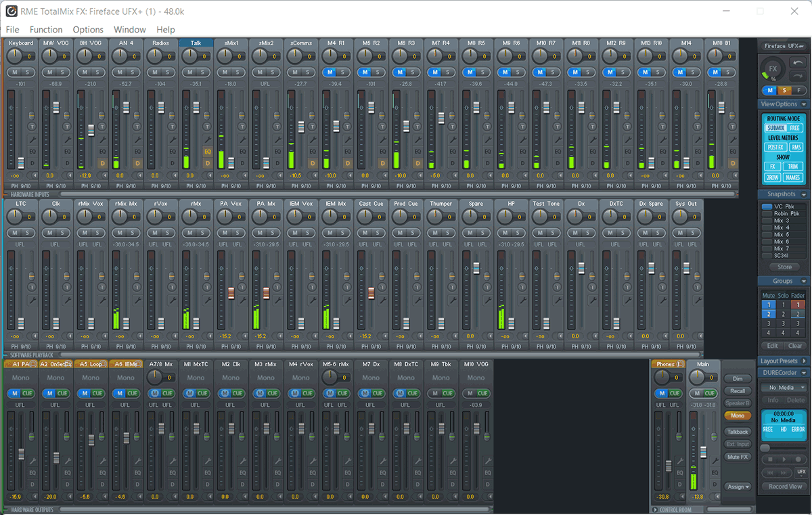Click the global undo arrow button
This screenshot has width=812, height=515.
[797, 63]
